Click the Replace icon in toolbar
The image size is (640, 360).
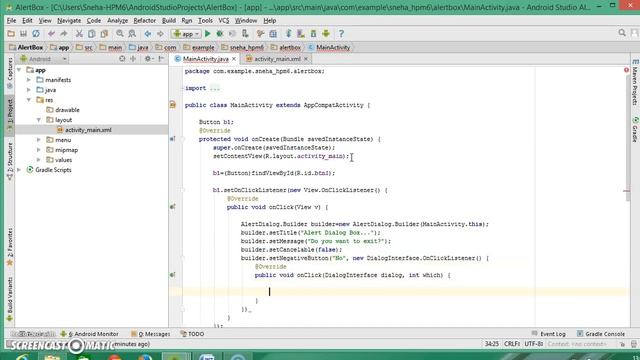click(132, 34)
